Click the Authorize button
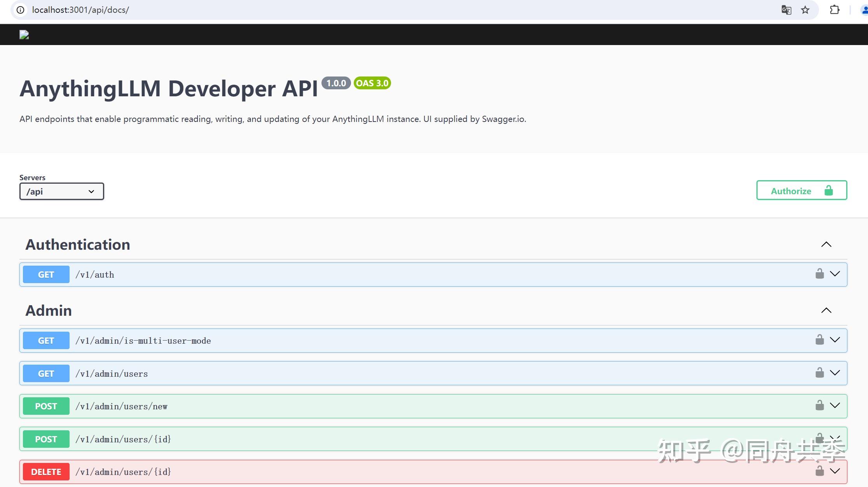The width and height of the screenshot is (868, 487). [x=802, y=190]
